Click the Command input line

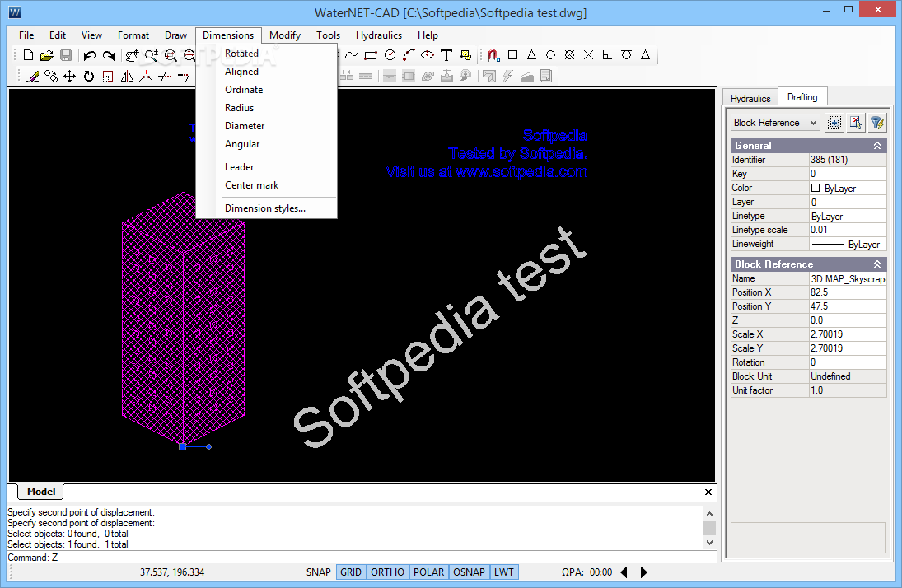pyautogui.click(x=362, y=557)
